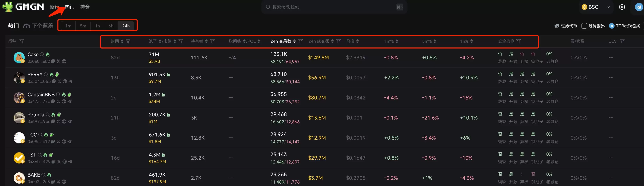
Task: Click the search icon next to CaptainBNB
Action: 58,95
